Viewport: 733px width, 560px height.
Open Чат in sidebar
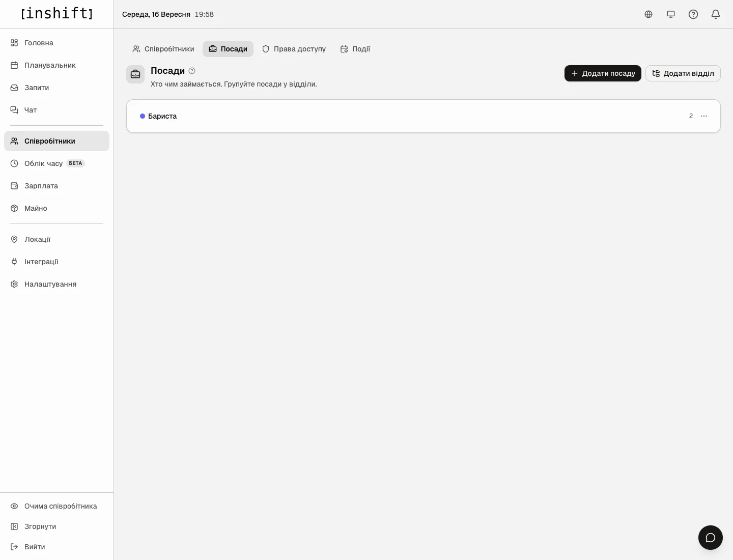(57, 110)
